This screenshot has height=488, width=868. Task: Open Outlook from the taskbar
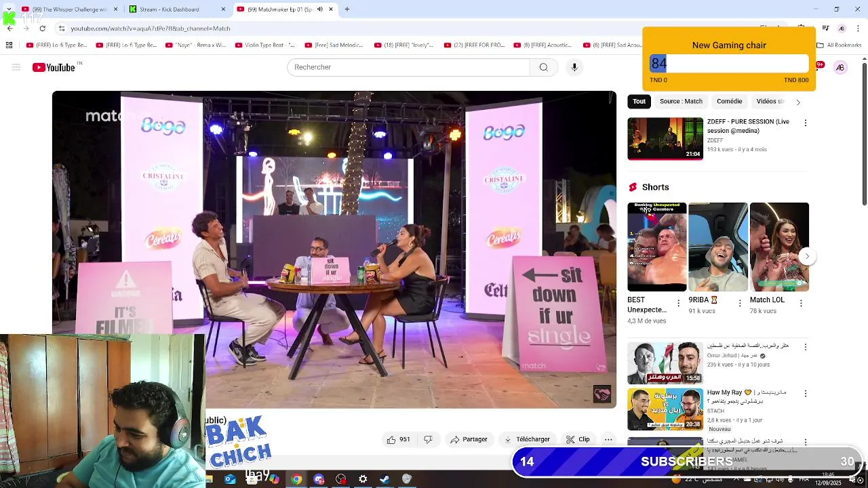[230, 479]
